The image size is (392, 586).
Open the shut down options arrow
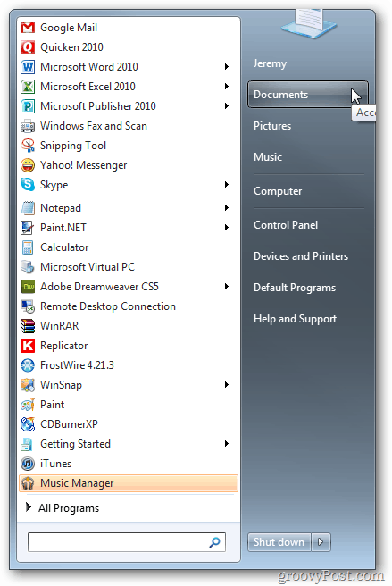(x=321, y=542)
